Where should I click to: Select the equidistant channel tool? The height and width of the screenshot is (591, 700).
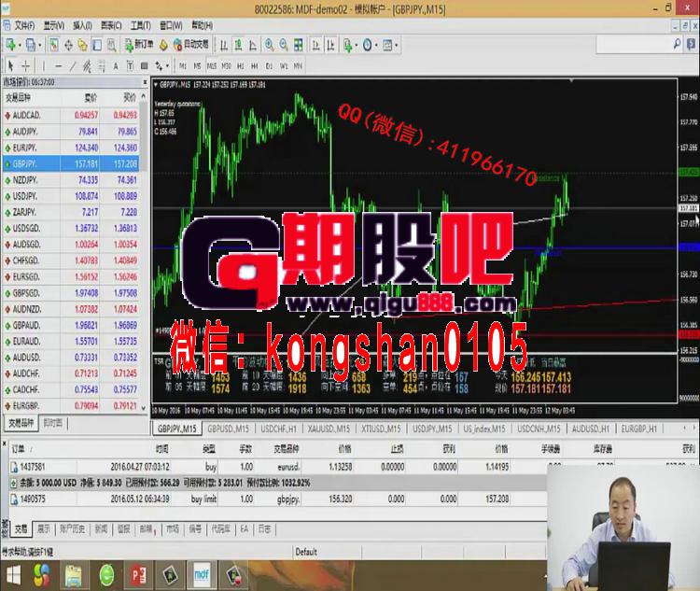pyautogui.click(x=87, y=66)
